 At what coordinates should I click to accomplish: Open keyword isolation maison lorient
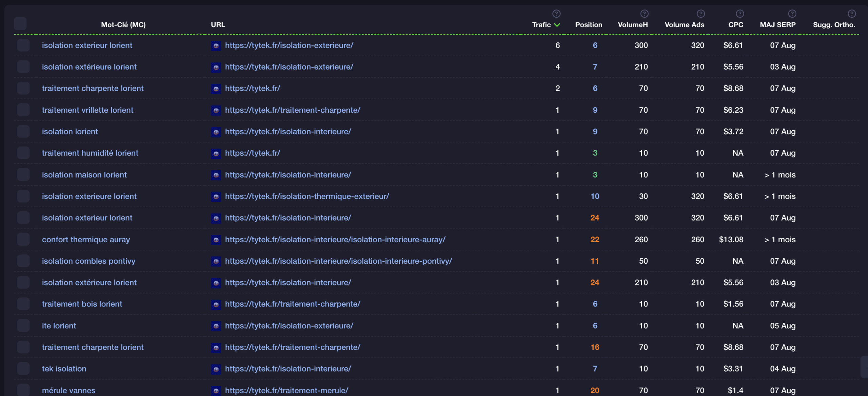[84, 175]
